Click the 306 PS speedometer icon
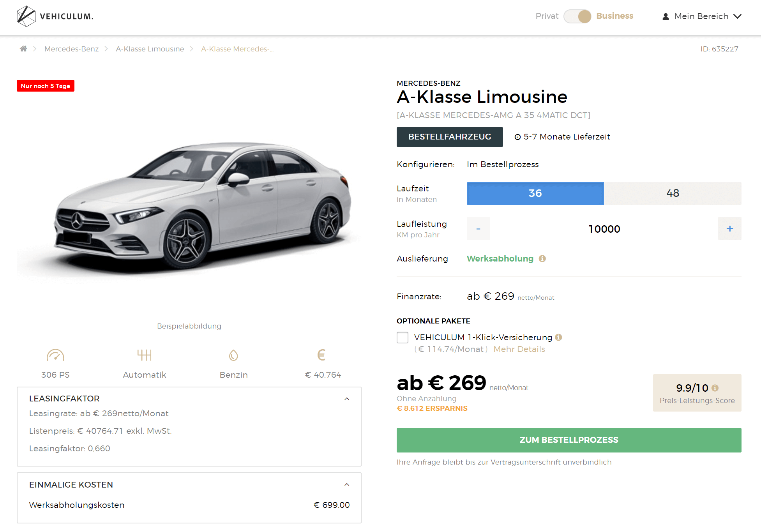The width and height of the screenshot is (761, 532). [55, 355]
